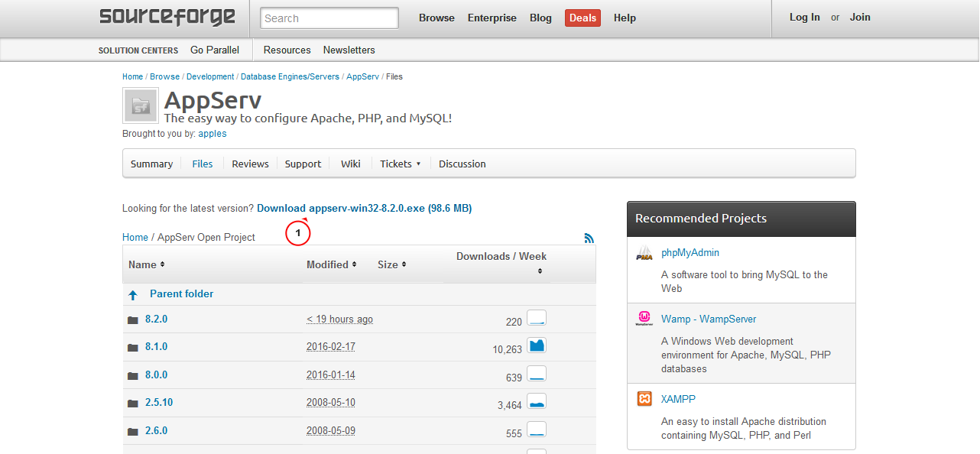Click Home in the file path
Screen dimensions: 980x454
click(135, 237)
